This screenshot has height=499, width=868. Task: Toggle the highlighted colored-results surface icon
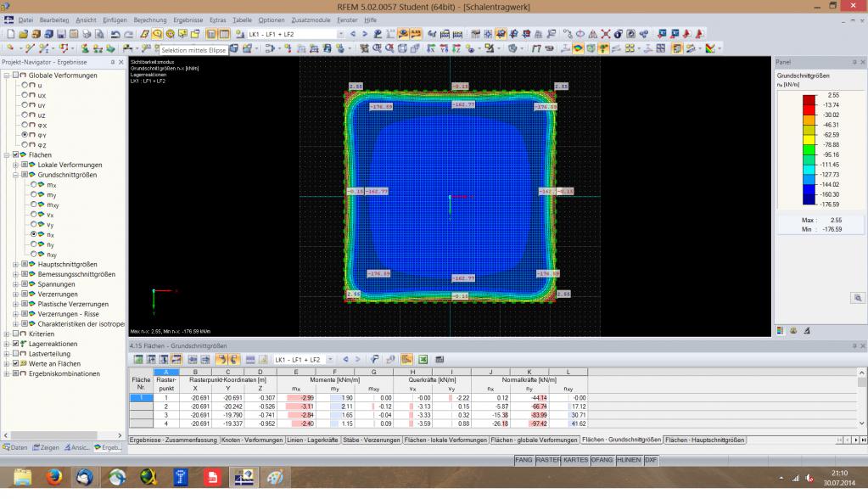pyautogui.click(x=578, y=48)
